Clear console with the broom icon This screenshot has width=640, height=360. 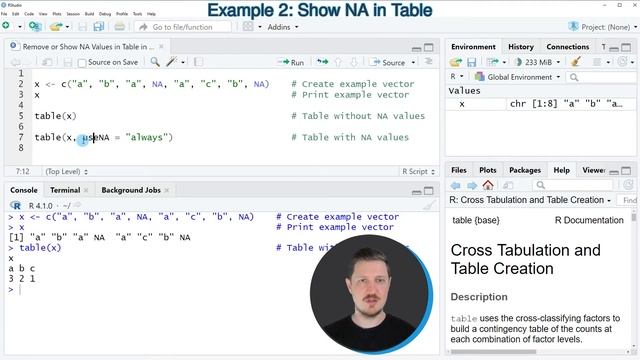point(429,206)
